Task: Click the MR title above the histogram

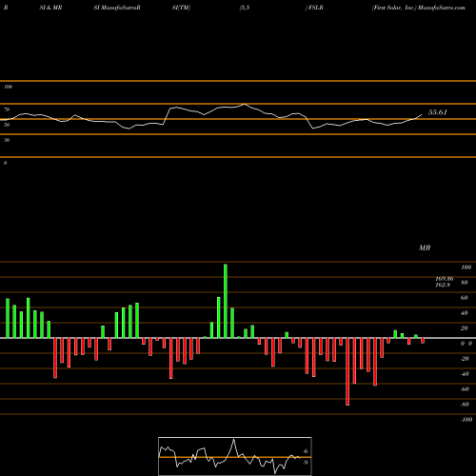Action: 425,248
